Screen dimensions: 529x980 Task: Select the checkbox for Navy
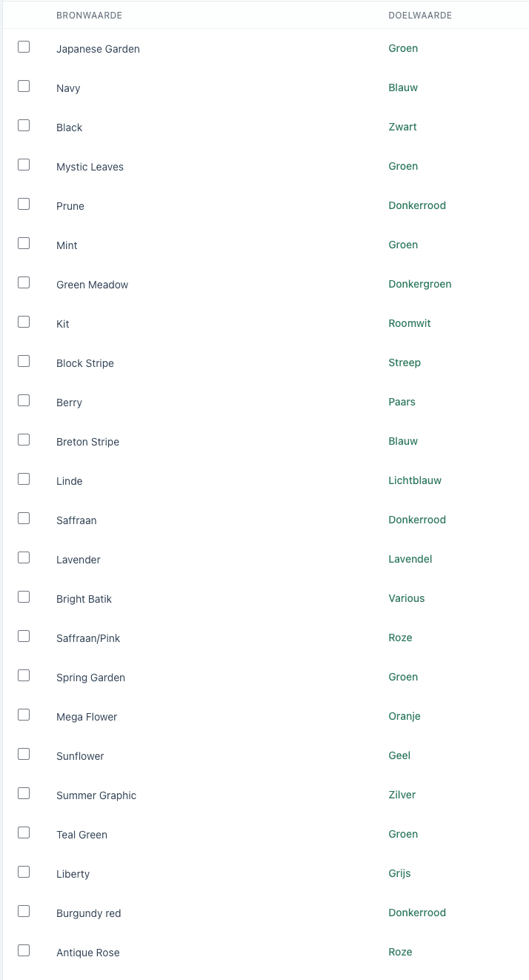point(24,85)
